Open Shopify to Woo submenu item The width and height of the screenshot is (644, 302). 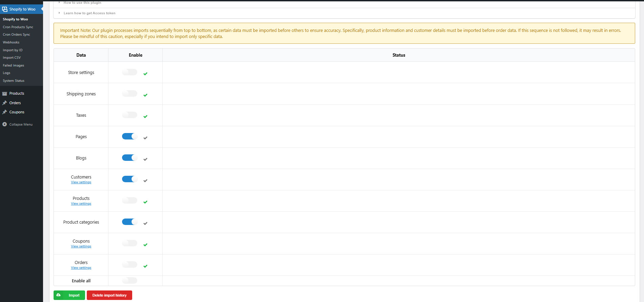[x=15, y=19]
